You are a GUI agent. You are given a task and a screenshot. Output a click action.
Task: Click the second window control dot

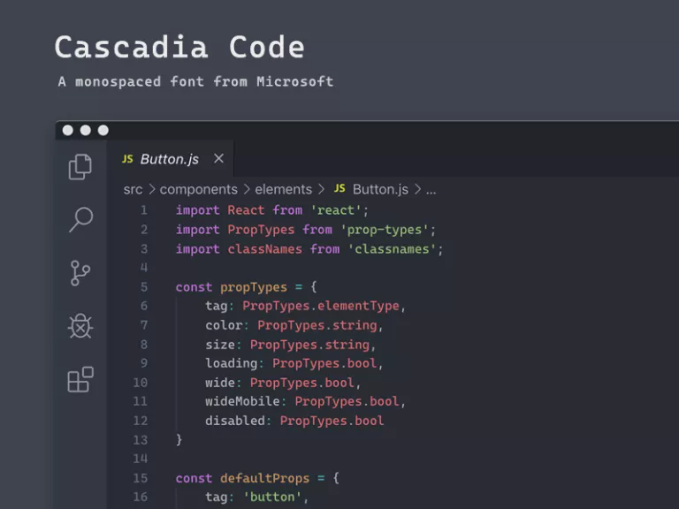click(85, 130)
